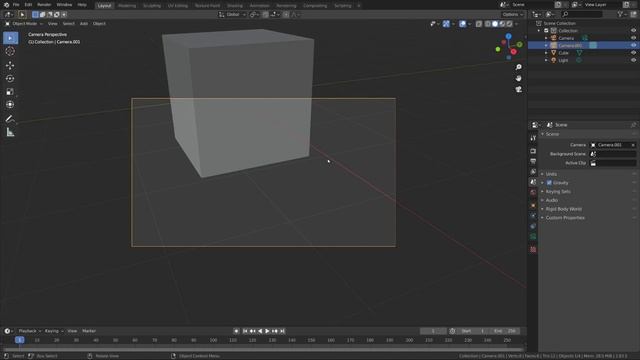Hide Collection using its eye icon

point(633,31)
